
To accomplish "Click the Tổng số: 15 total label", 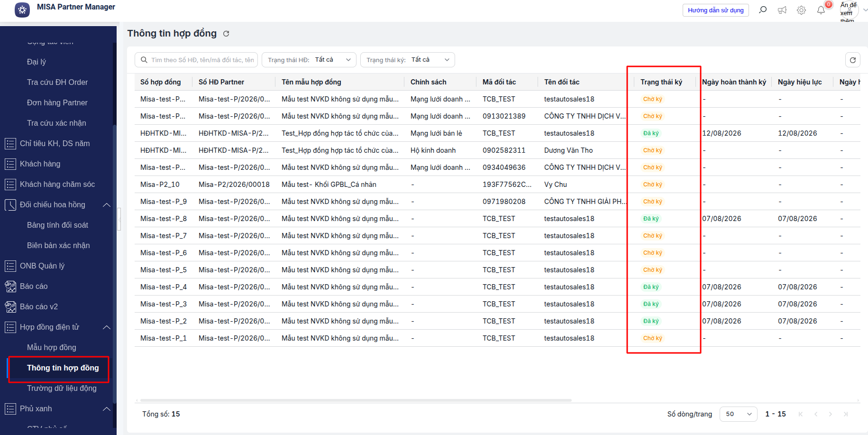I will coord(161,414).
